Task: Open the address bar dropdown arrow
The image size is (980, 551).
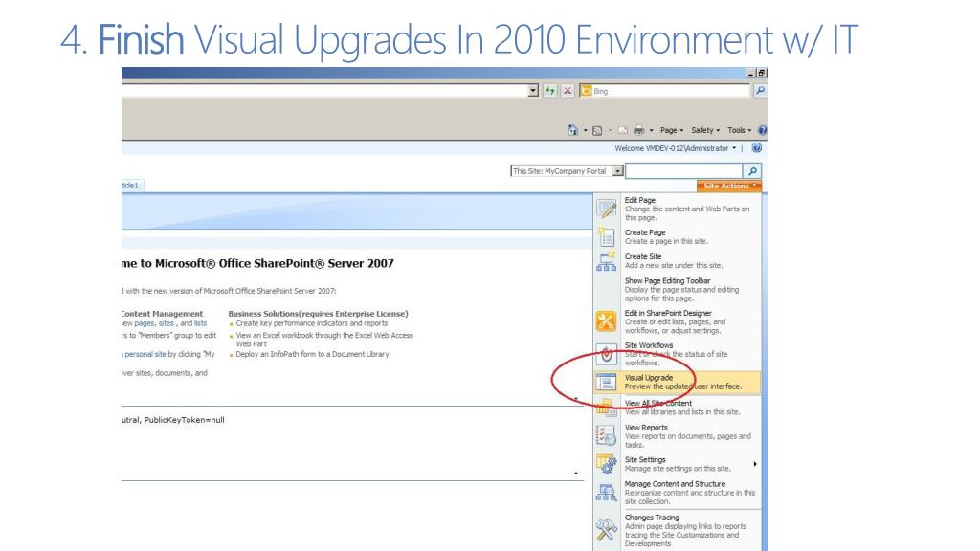Action: [x=532, y=91]
